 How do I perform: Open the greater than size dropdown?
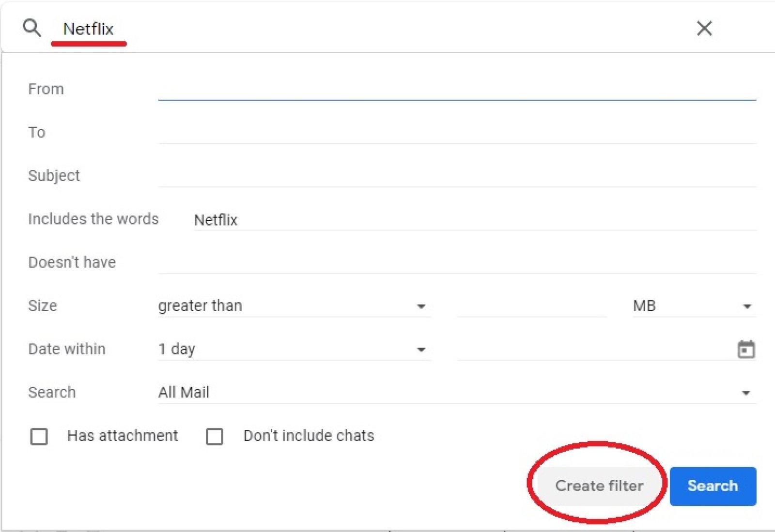pos(294,306)
